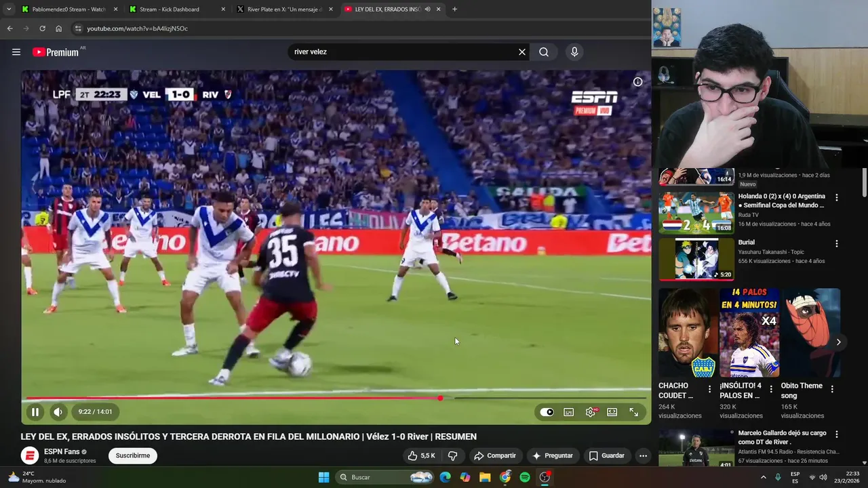Open options for the Chacho Coudet short
The image size is (868, 488).
[709, 390]
